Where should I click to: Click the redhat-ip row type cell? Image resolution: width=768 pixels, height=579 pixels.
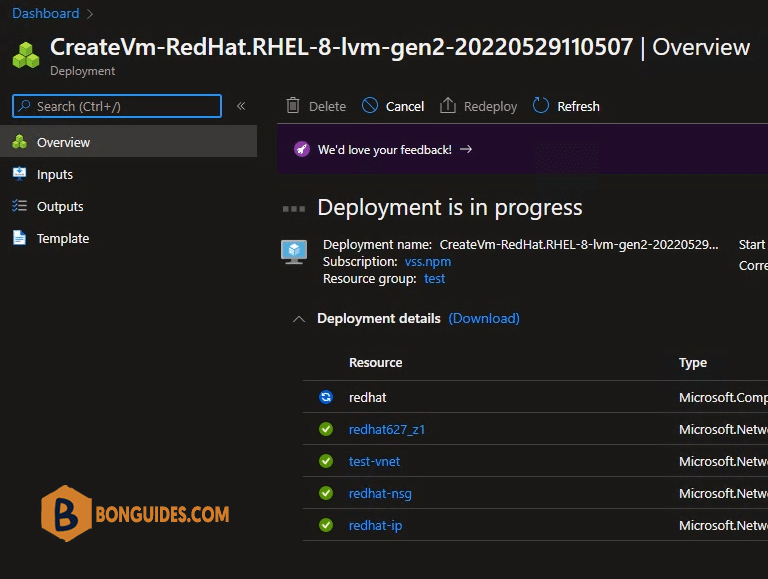(723, 526)
